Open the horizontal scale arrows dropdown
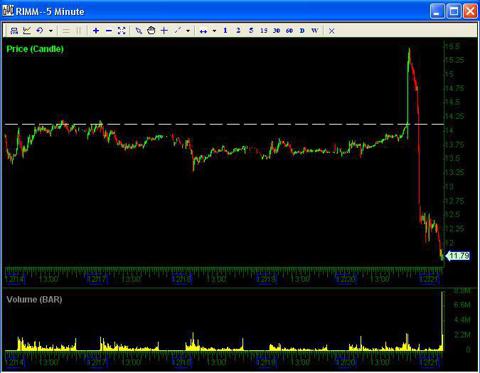 214,31
